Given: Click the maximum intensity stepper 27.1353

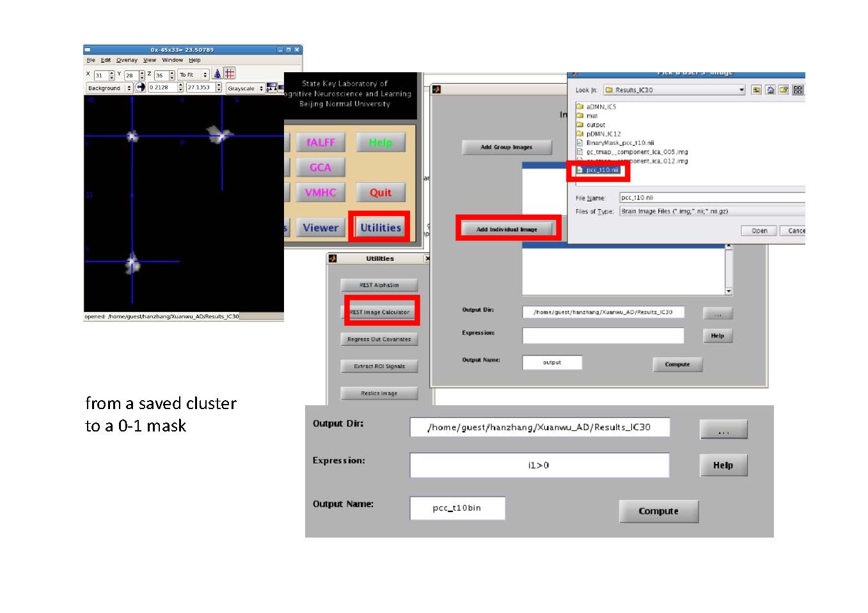Looking at the screenshot, I should coord(204,88).
